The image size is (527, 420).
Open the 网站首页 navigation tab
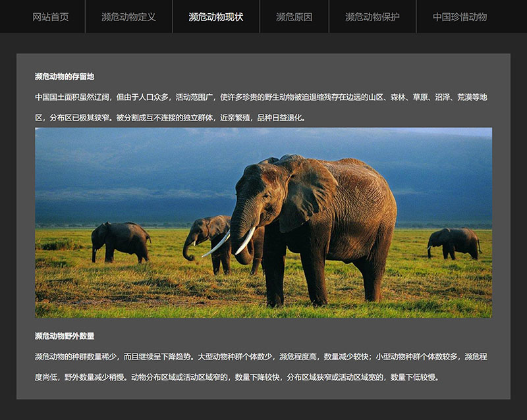coord(51,16)
